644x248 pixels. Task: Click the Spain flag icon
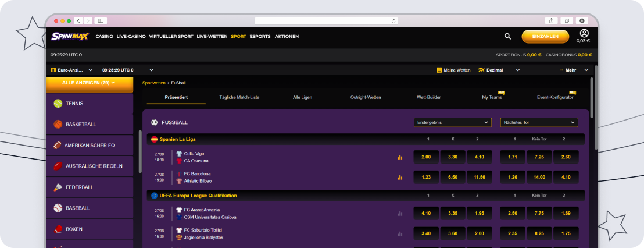(155, 139)
